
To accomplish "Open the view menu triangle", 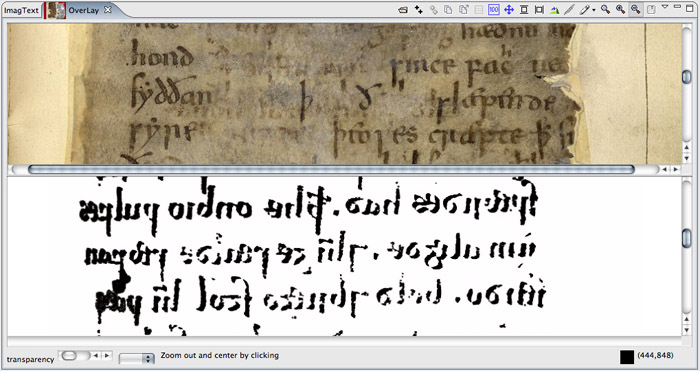I will (665, 6).
